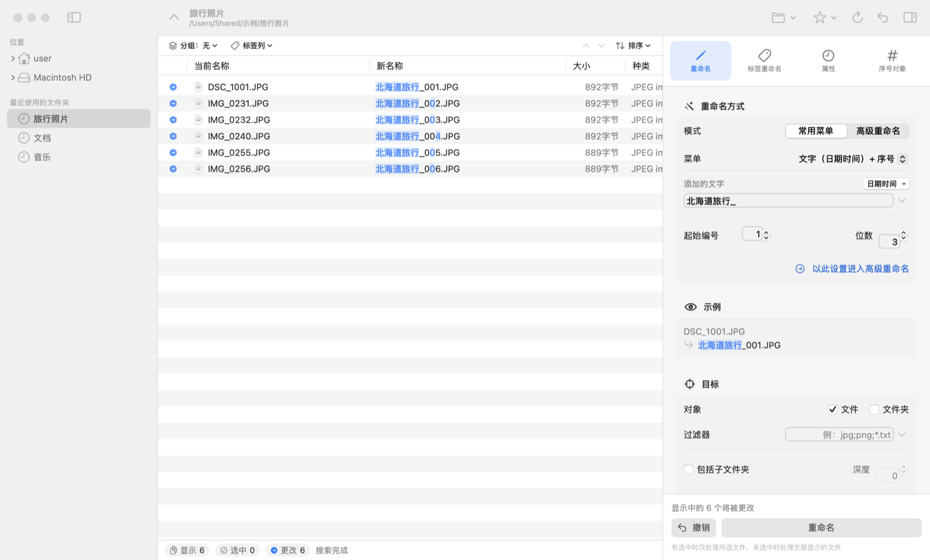Open the 分组 grouping dropdown

click(193, 45)
